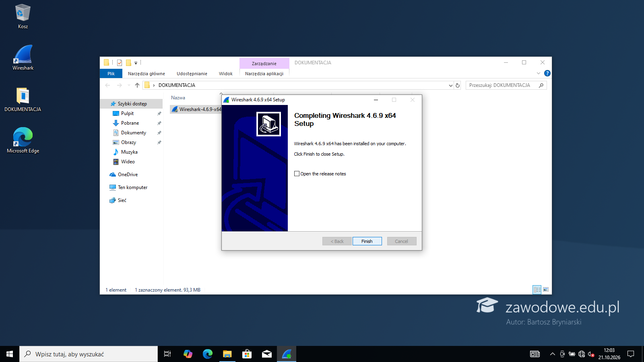Switch to details view in the status bar
Viewport: 644px width, 362px height.
(537, 290)
